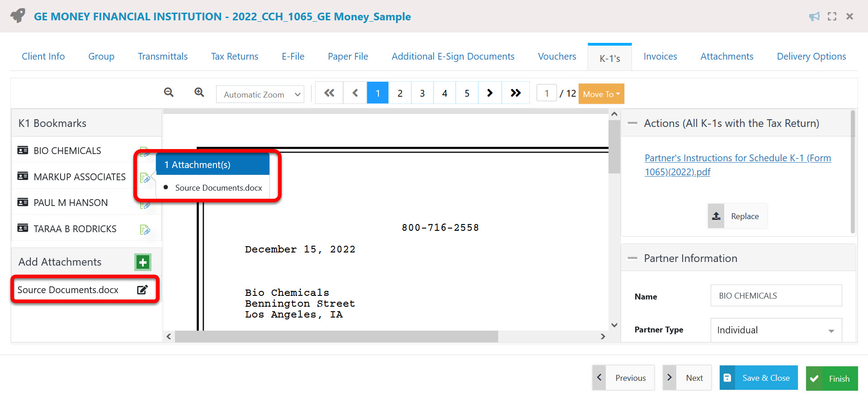Viewport: 868px width, 402px height.
Task: Click the zoom in magnifier icon
Action: click(199, 93)
